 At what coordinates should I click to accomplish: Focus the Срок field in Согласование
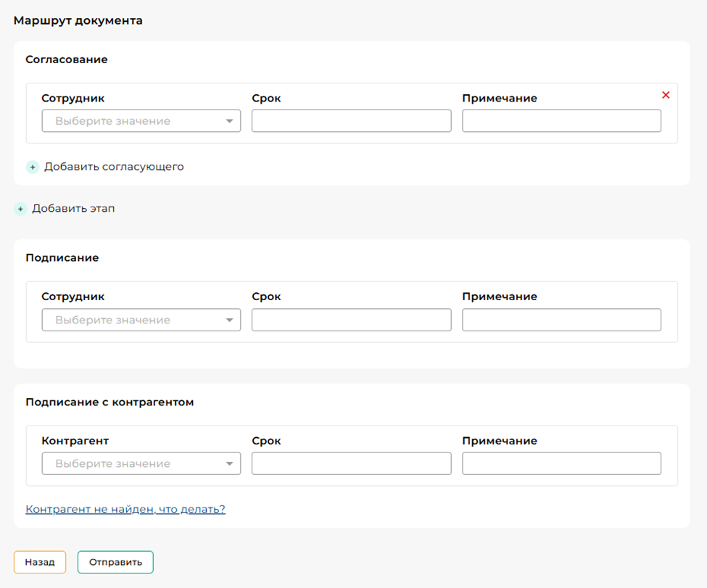click(x=351, y=121)
